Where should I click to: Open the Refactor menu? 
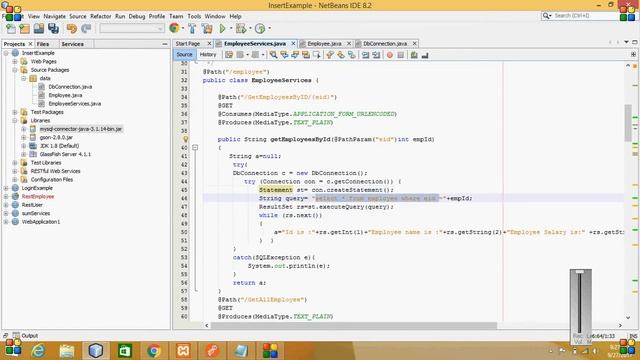tap(101, 16)
